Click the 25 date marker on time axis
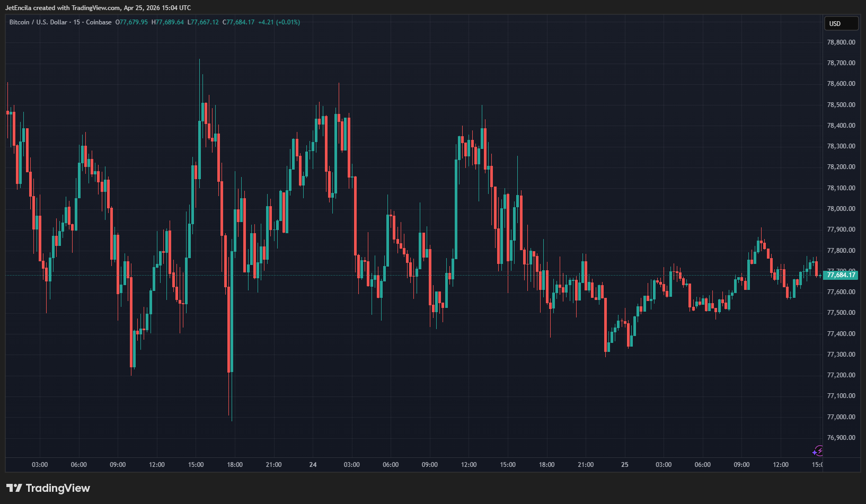Image resolution: width=866 pixels, height=504 pixels. coord(624,465)
